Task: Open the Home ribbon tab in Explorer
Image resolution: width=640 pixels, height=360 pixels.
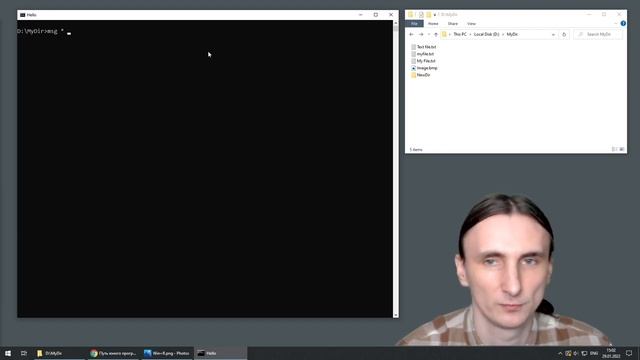Action: coord(433,24)
